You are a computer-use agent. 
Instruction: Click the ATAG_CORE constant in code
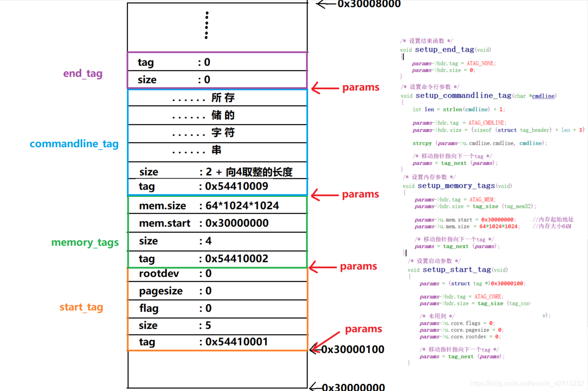click(x=488, y=296)
